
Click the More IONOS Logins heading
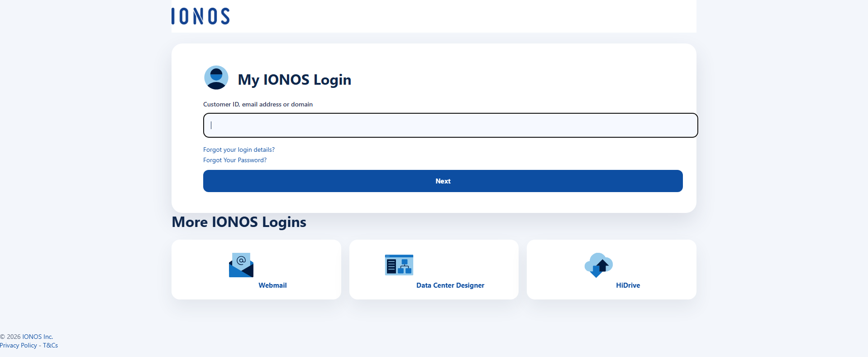tap(239, 222)
